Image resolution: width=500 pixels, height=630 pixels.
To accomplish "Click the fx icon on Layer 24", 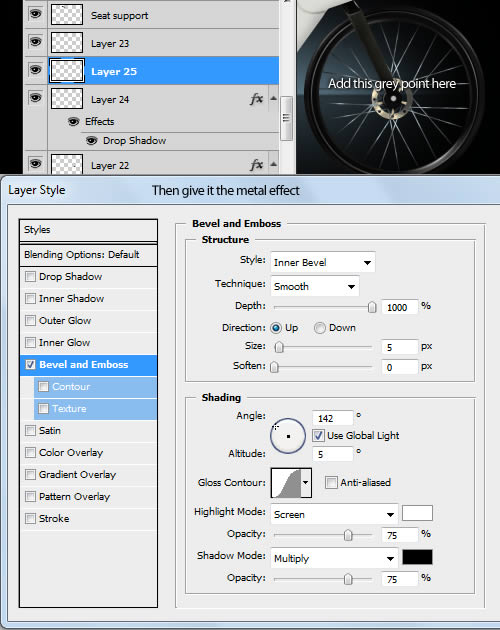I will 256,99.
